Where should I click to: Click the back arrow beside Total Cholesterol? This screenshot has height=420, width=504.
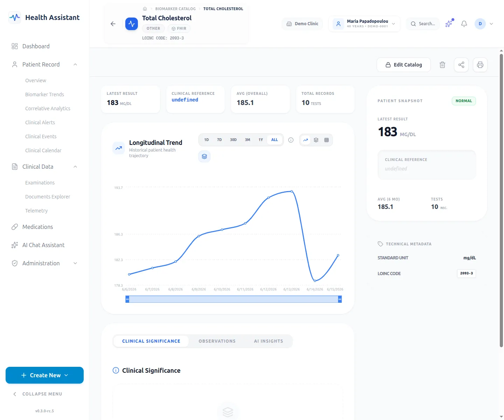tap(113, 24)
